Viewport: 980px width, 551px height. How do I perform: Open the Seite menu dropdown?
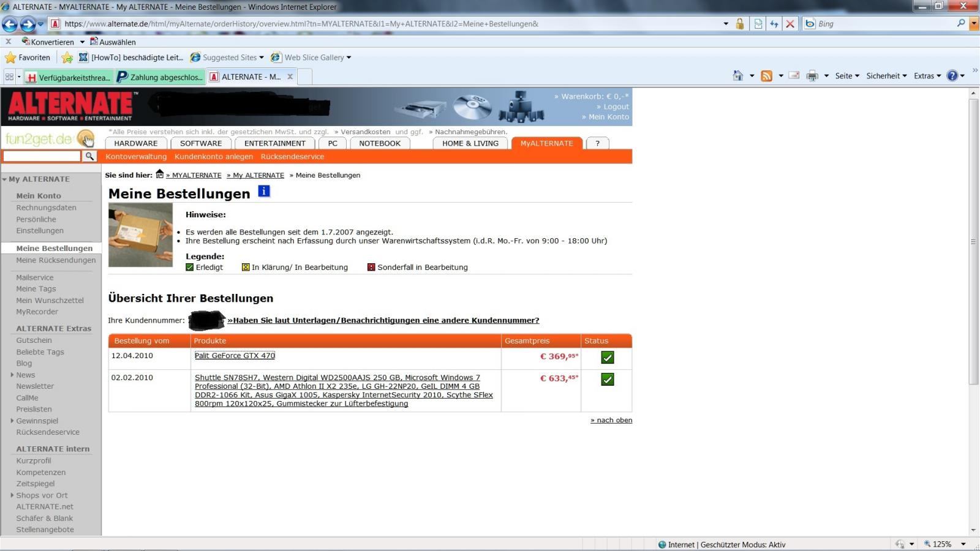coord(847,76)
